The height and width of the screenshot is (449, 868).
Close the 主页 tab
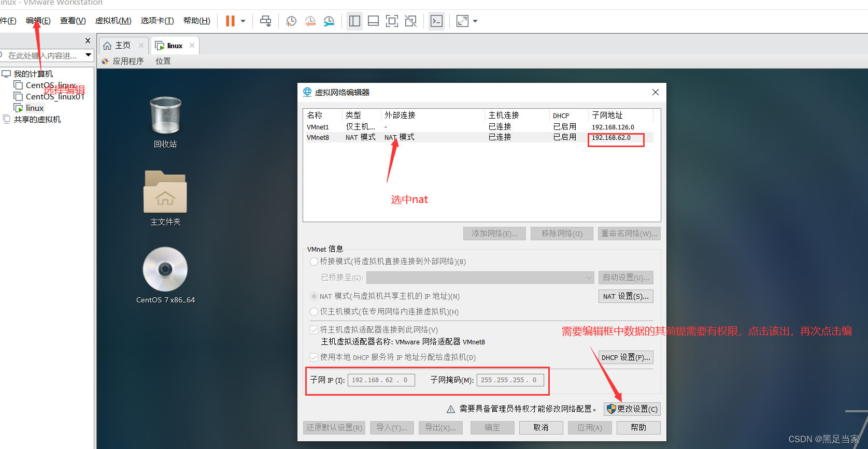141,46
